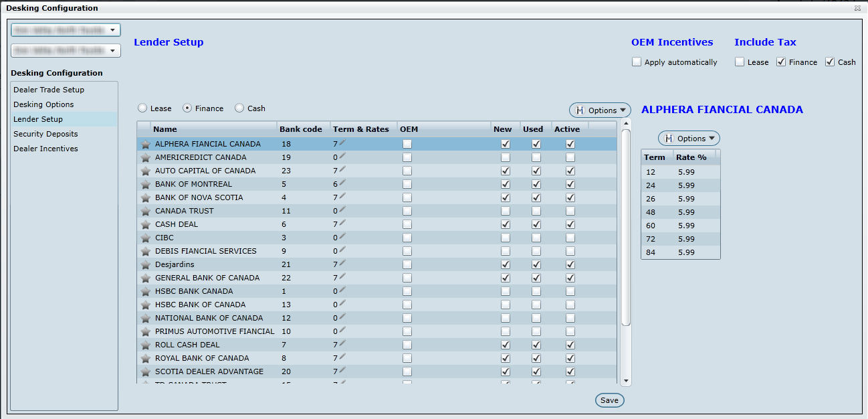The width and height of the screenshot is (868, 419).
Task: Click the star icon next to Desjardins
Action: coord(145,265)
